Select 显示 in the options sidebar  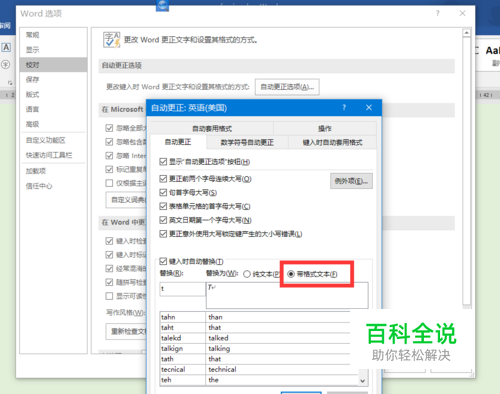[53, 50]
